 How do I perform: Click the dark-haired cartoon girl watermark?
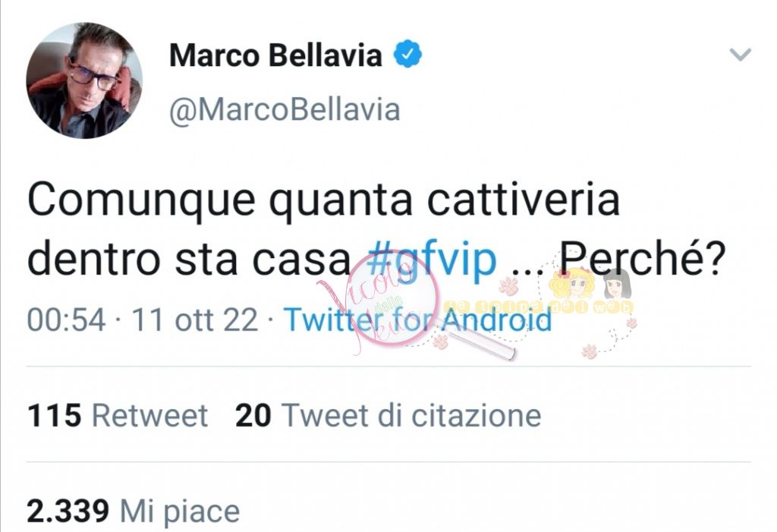click(x=616, y=285)
